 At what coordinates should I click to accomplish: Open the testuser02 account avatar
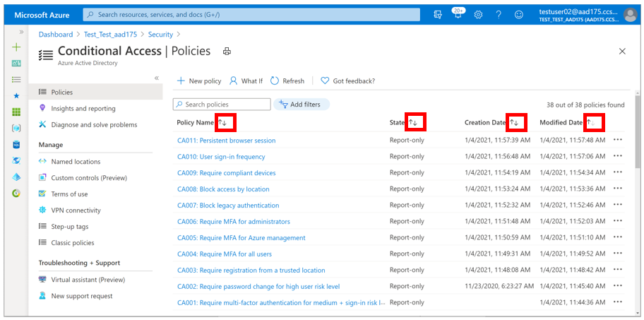(630, 15)
